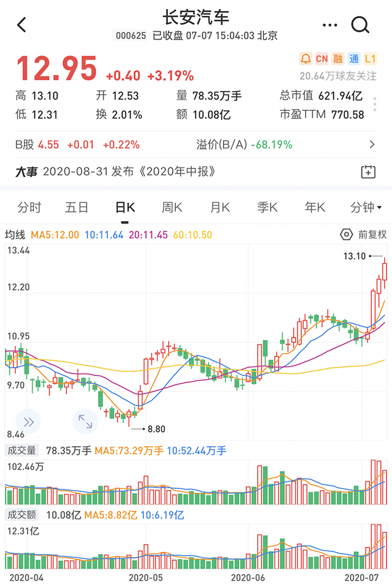Image resolution: width=392 pixels, height=585 pixels.
Task: Open chart settings hexagon icon
Action: pyautogui.click(x=346, y=235)
